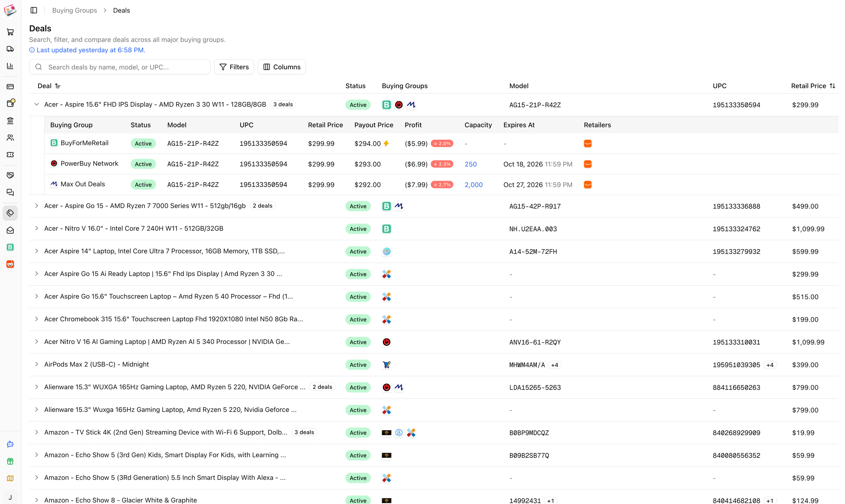Viewport: 845px width, 504px height.
Task: Go to Buying Groups breadcrumb
Action: click(x=74, y=10)
